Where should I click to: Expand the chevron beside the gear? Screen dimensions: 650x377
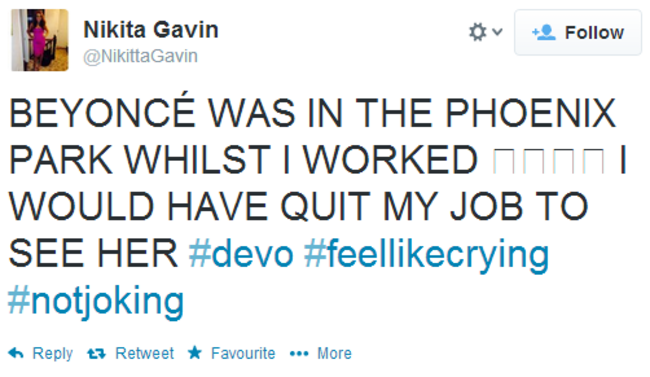pos(497,32)
